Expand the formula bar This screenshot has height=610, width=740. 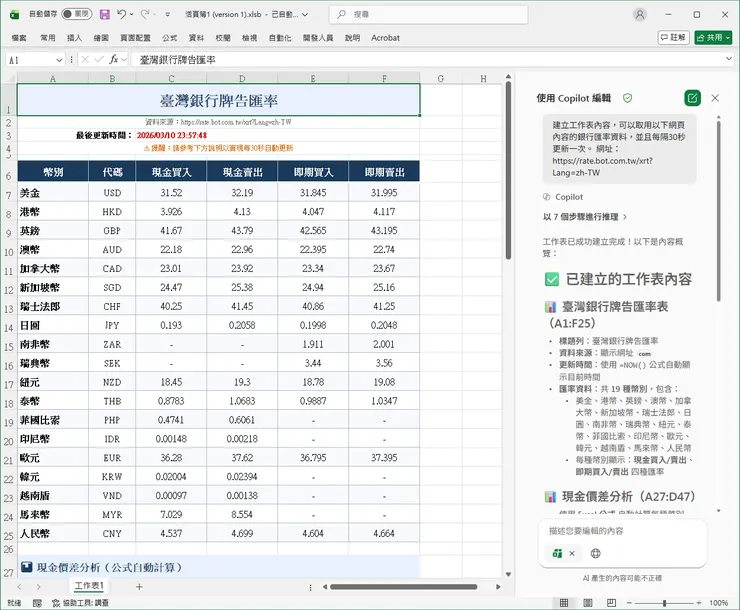tap(729, 59)
